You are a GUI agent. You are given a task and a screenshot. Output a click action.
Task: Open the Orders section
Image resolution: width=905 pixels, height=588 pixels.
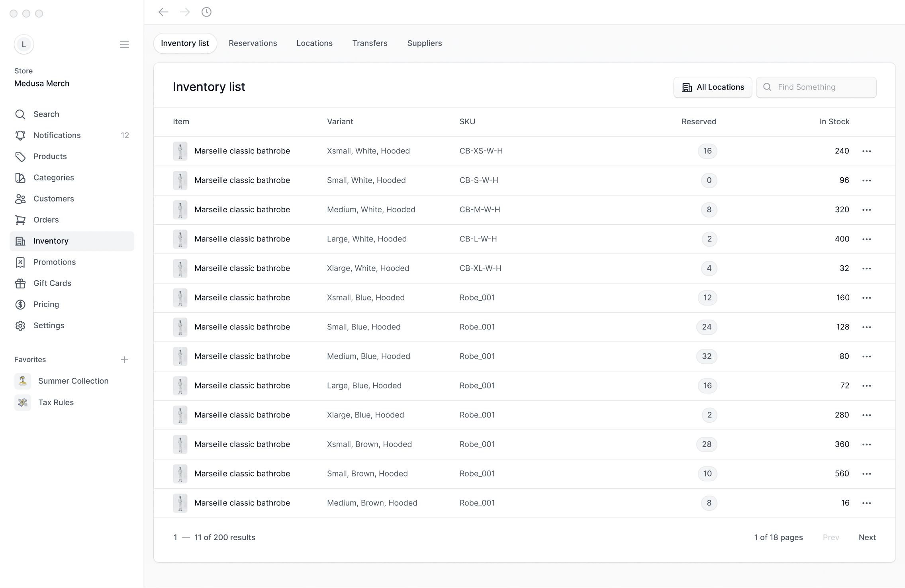(46, 220)
